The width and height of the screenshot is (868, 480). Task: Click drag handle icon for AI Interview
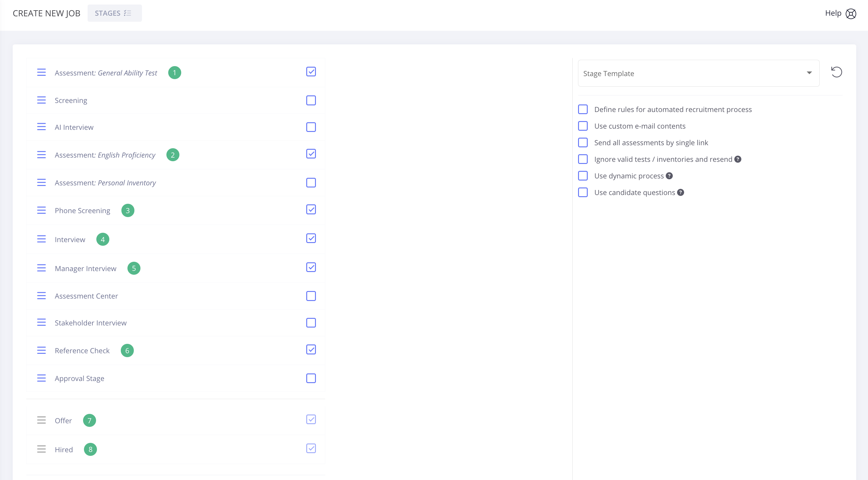(x=41, y=127)
